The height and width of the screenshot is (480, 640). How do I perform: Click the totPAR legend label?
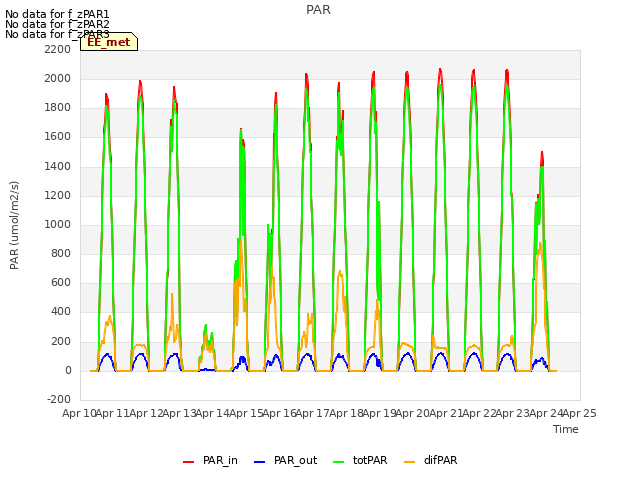click(370, 460)
